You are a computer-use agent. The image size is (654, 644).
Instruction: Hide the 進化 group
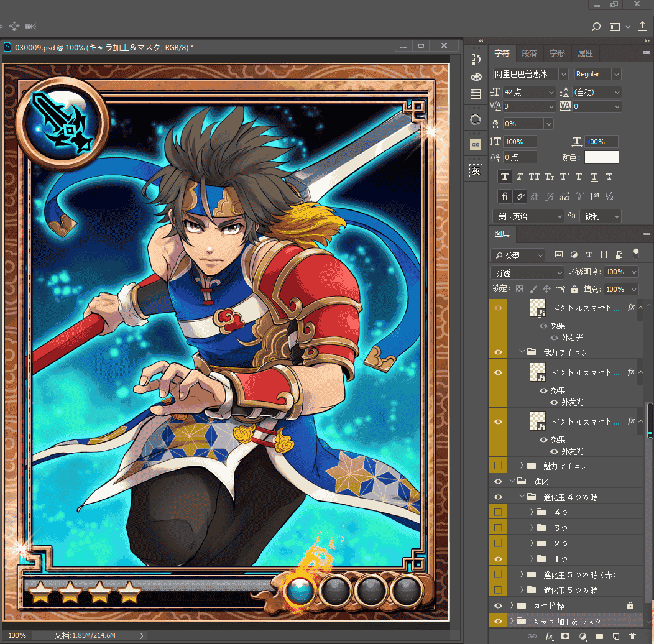pyautogui.click(x=498, y=481)
